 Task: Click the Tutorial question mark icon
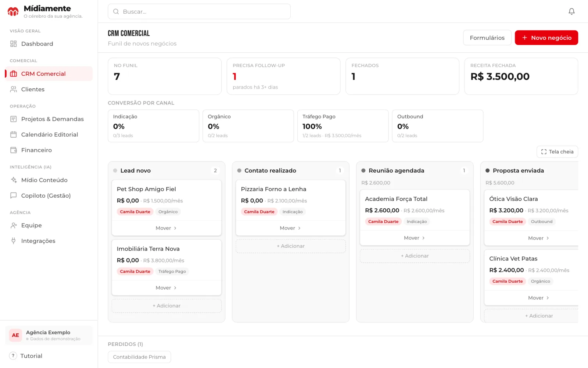point(13,355)
